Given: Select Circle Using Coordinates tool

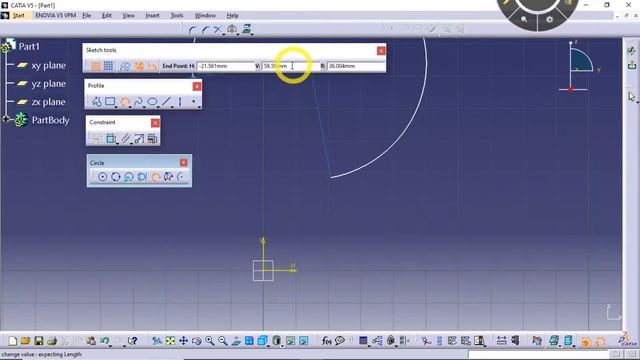Looking at the screenshot, I should (x=129, y=177).
